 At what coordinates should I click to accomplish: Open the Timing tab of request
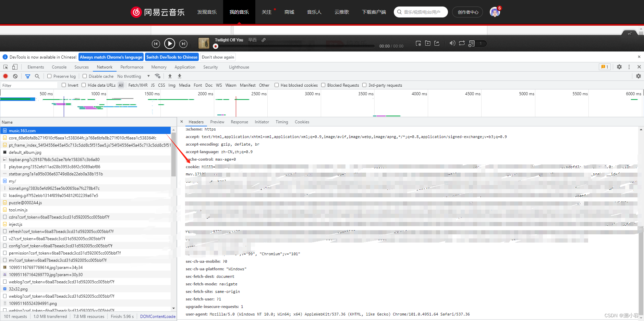coord(282,122)
